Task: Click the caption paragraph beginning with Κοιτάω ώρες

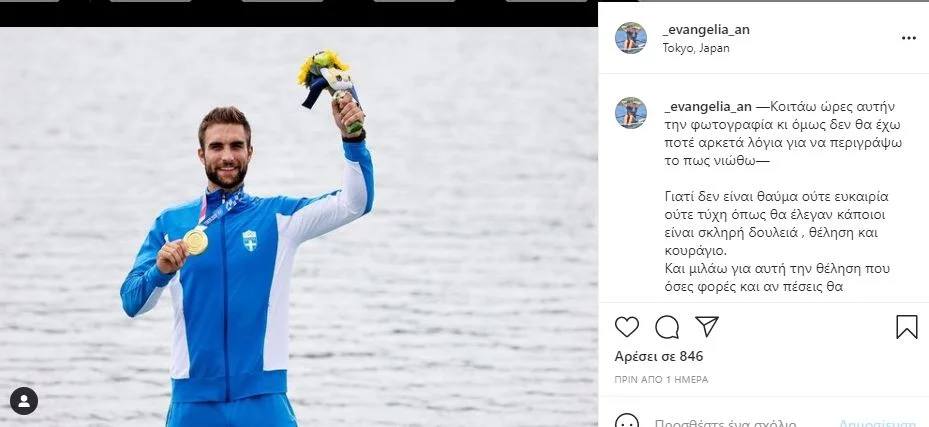Action: [x=770, y=133]
